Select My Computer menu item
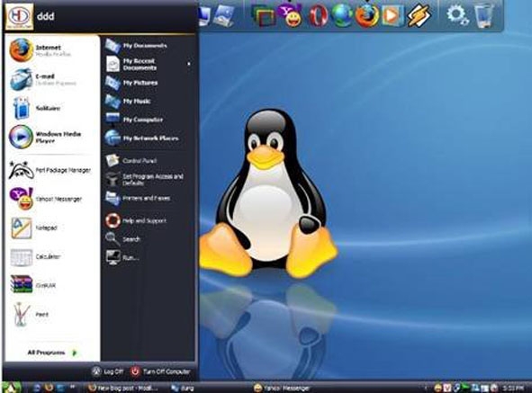This screenshot has height=393, width=532. (142, 120)
